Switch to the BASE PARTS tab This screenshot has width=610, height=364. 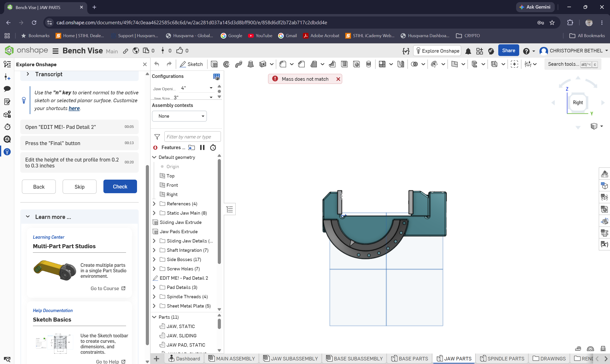410,359
